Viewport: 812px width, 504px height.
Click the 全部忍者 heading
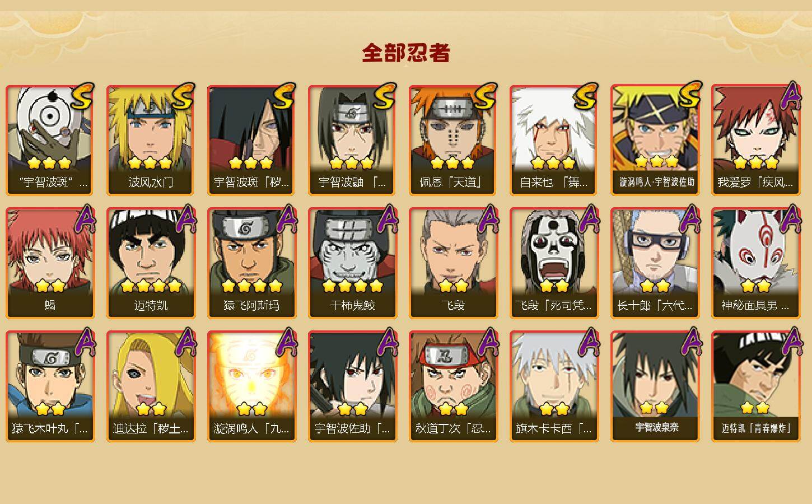406,53
